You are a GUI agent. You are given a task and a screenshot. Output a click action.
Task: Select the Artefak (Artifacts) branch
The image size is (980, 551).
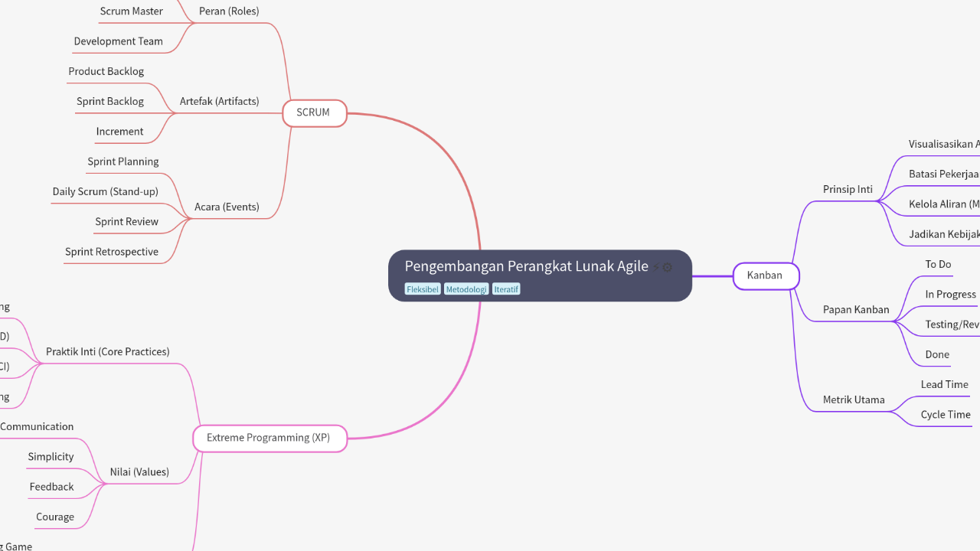tap(219, 101)
